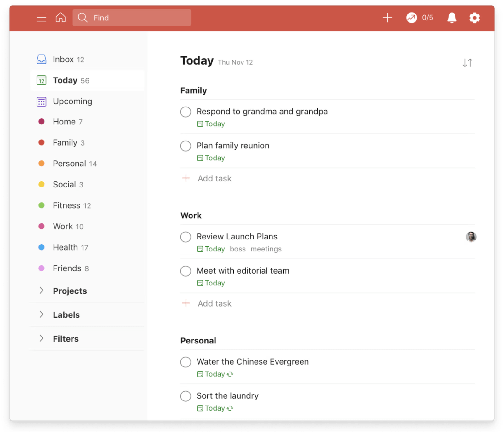504x432 pixels.
Task: Click the home icon in the top bar
Action: point(60,18)
